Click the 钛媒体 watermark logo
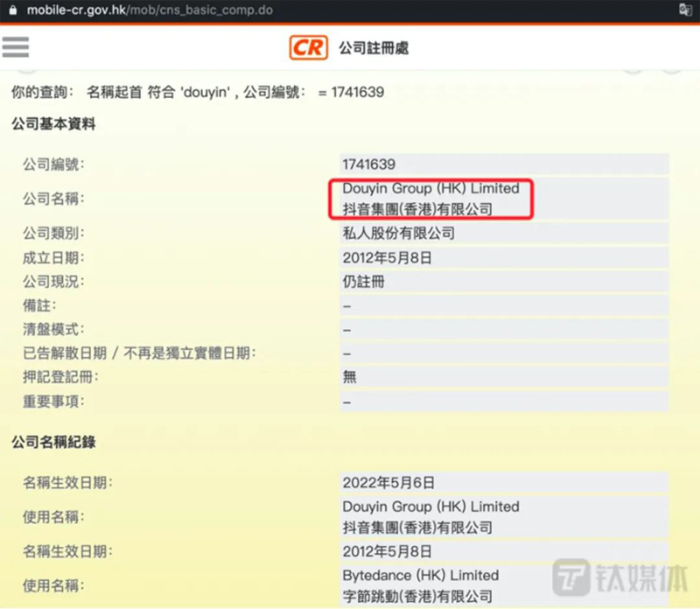Image resolution: width=700 pixels, height=609 pixels. (x=618, y=579)
